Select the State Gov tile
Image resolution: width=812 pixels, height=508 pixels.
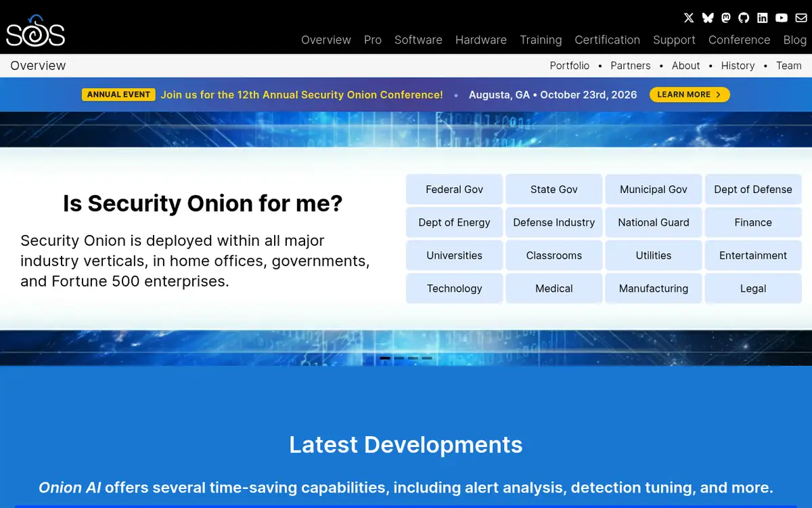pos(554,190)
